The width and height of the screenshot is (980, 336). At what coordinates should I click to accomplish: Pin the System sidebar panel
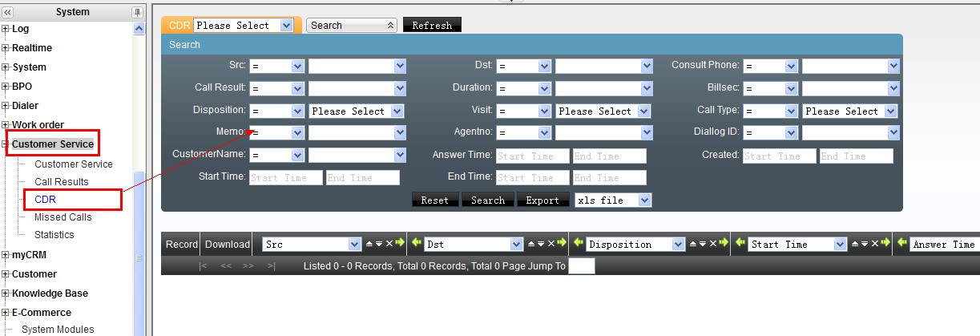[x=137, y=12]
